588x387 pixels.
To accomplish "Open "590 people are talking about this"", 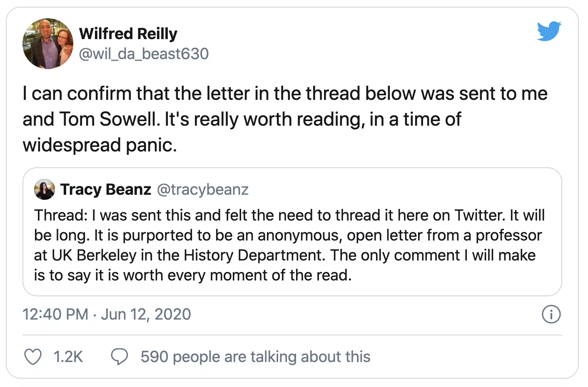I will click(255, 357).
